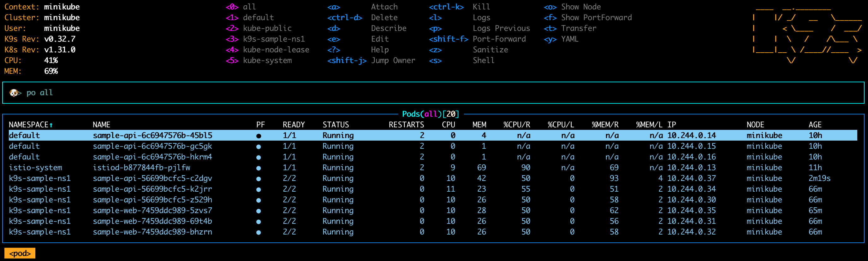
Task: Select pod row sample-api-6c6947576b-45bl5
Action: (x=433, y=136)
